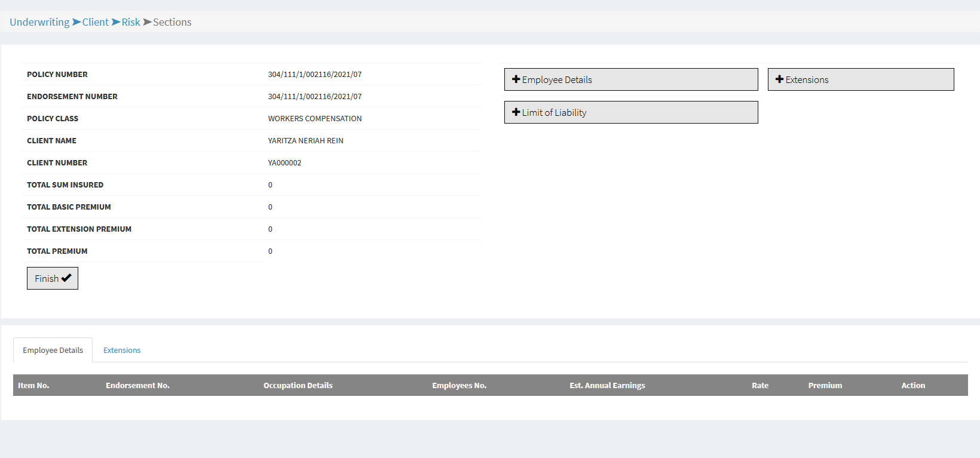Image resolution: width=980 pixels, height=458 pixels.
Task: Click the Item No. column header
Action: point(33,386)
